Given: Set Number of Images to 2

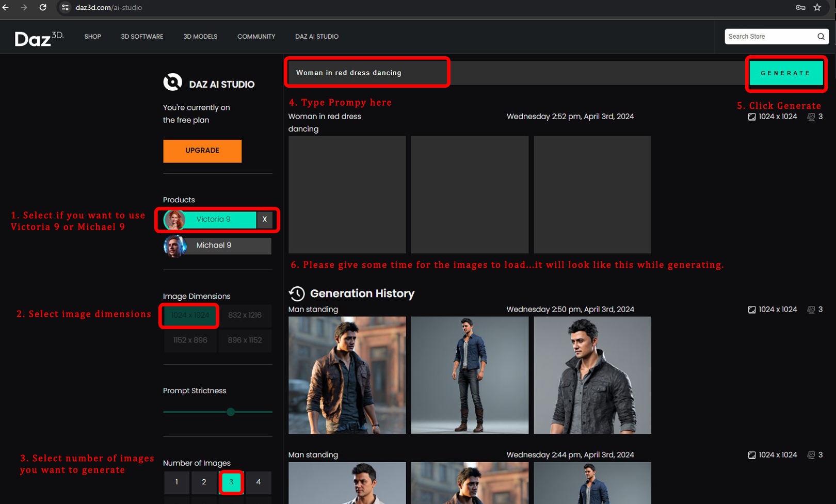Looking at the screenshot, I should [x=204, y=482].
